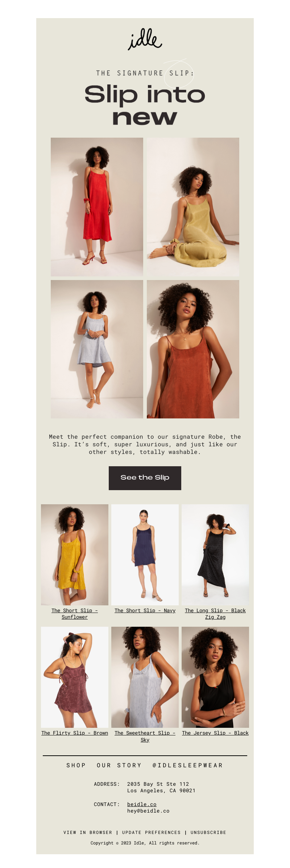The image size is (290, 868).
Task: Open the olive slip seated model photo
Action: point(193,207)
